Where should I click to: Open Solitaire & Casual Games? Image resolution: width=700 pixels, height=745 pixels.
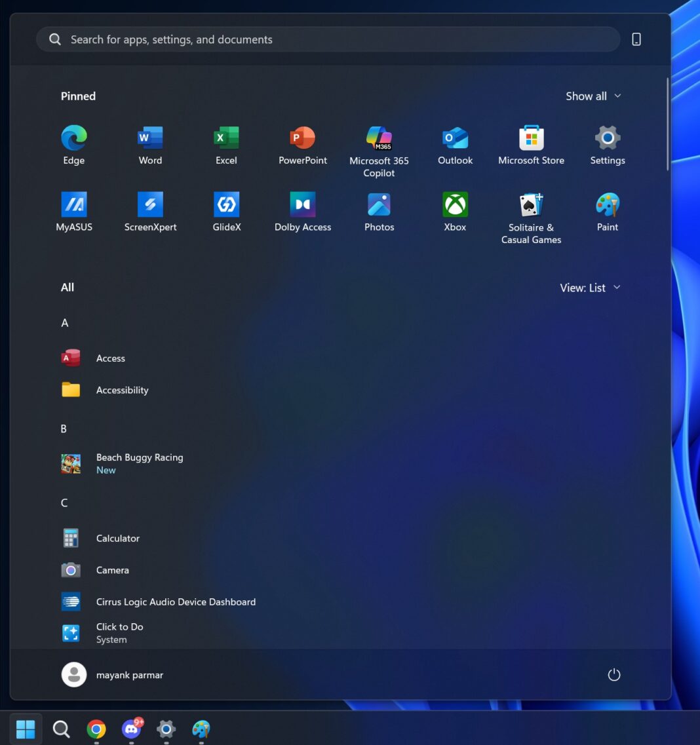click(531, 210)
